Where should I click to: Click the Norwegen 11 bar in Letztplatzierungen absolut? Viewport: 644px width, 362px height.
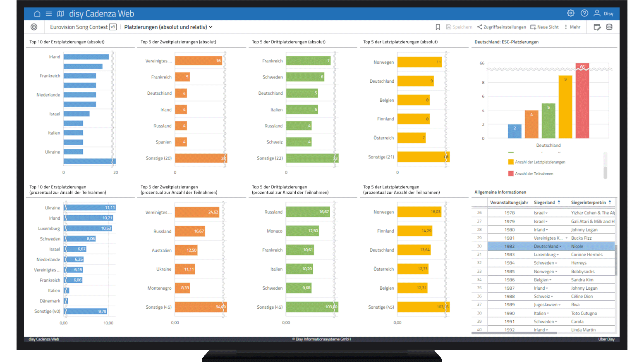click(x=420, y=62)
